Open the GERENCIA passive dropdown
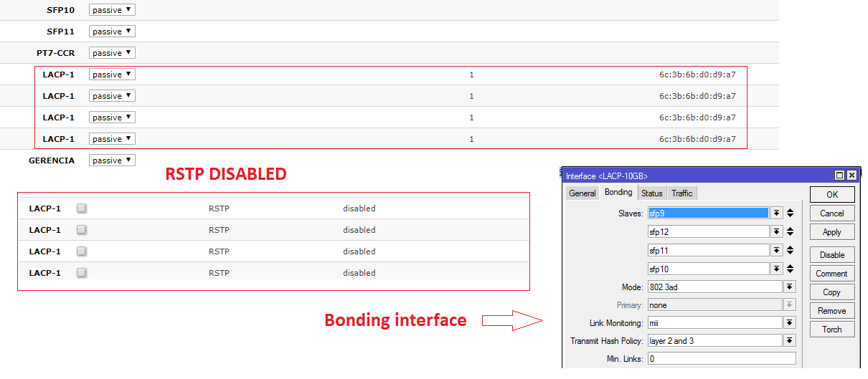 (x=112, y=160)
